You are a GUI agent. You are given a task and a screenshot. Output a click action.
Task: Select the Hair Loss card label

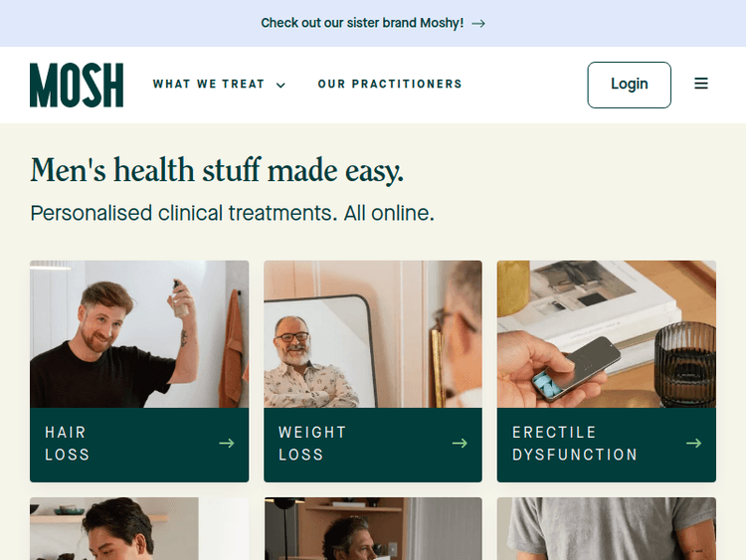pos(67,444)
